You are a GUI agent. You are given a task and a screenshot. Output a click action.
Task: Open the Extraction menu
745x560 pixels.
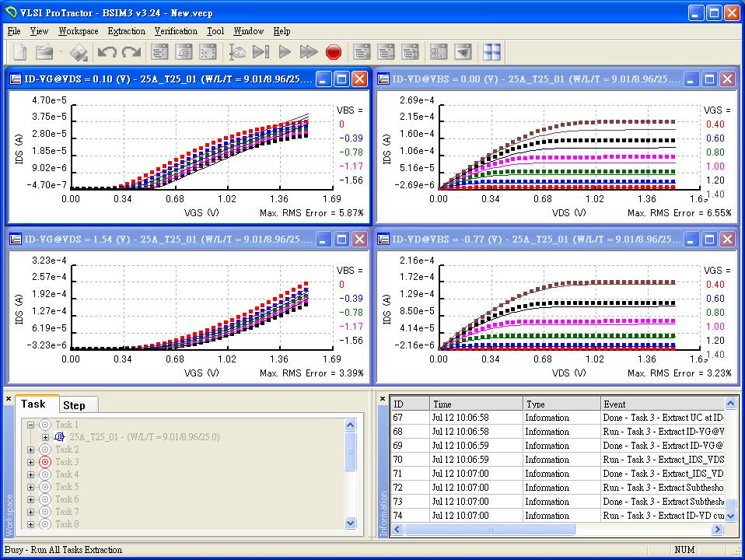tap(126, 31)
